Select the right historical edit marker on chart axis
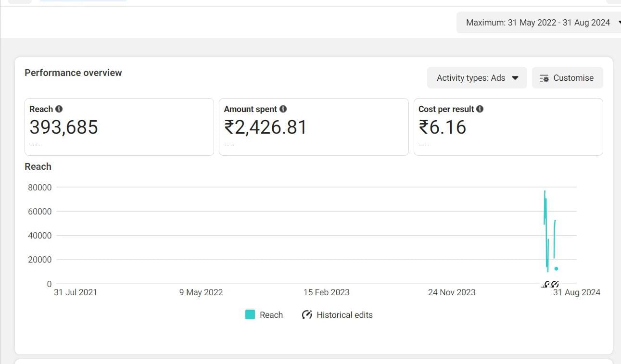The image size is (621, 364). click(555, 284)
